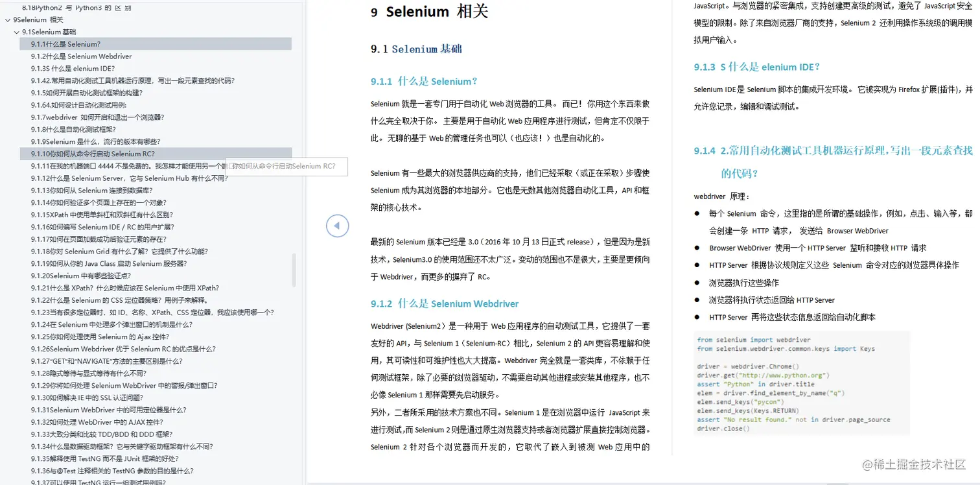Collapse the "9.1Selenium 基础" tree node
This screenshot has height=485, width=980.
[x=16, y=31]
